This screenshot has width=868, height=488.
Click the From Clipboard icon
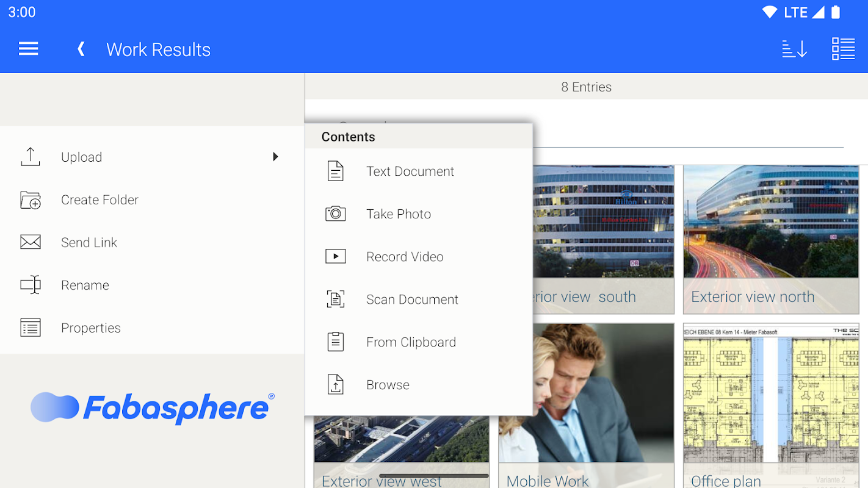(x=336, y=342)
